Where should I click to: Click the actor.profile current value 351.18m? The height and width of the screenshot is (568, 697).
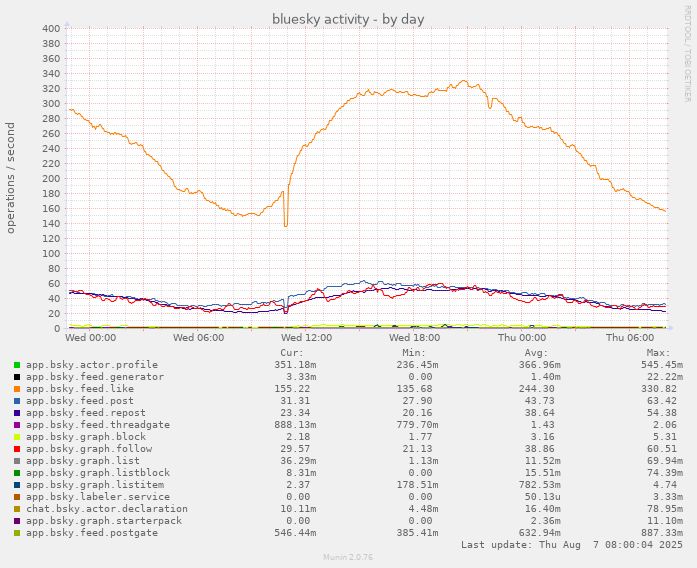(295, 365)
